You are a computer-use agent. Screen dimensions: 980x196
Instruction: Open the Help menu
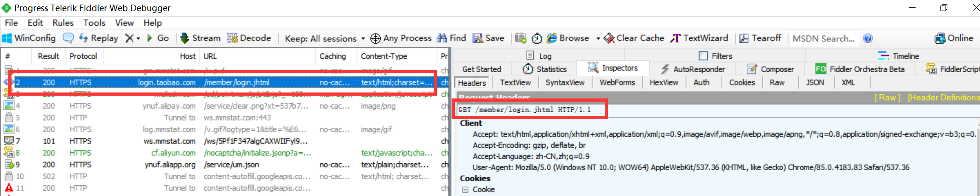click(153, 23)
